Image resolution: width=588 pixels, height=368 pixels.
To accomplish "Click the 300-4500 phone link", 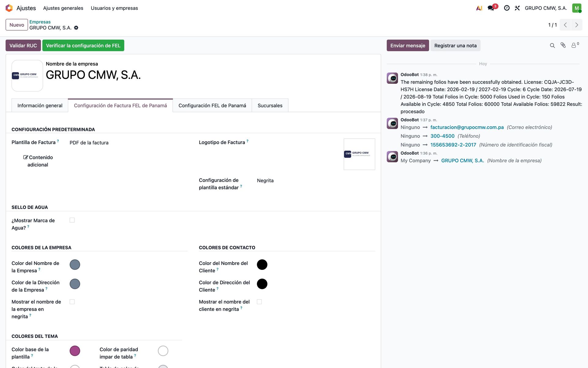I will [x=442, y=136].
